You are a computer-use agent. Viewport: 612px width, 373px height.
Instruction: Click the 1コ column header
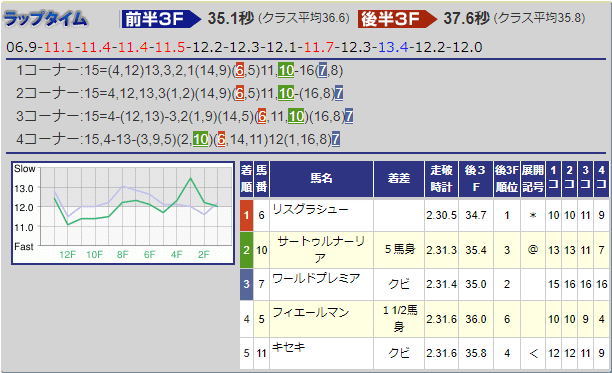click(x=553, y=179)
